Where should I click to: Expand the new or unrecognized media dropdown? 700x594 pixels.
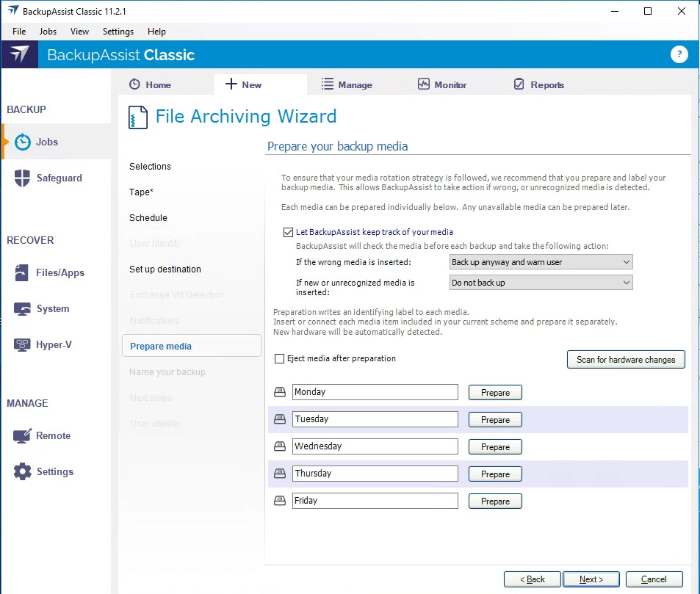pos(541,283)
